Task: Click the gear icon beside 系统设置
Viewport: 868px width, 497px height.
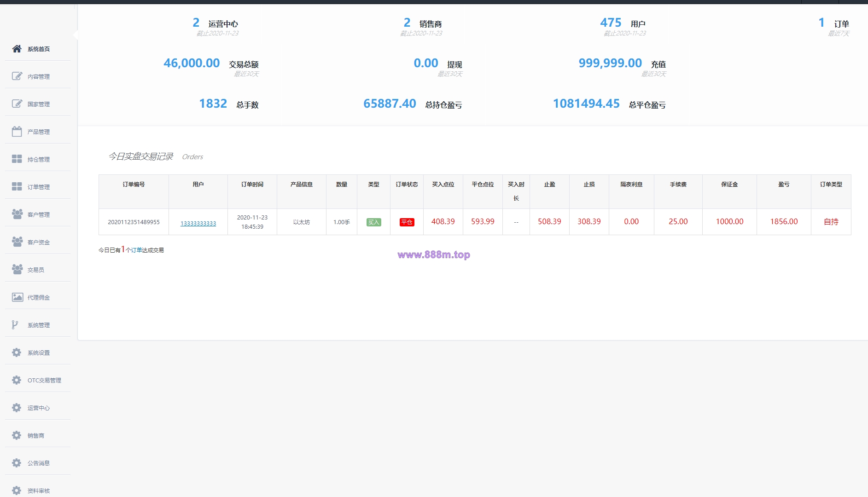Action: [x=17, y=353]
